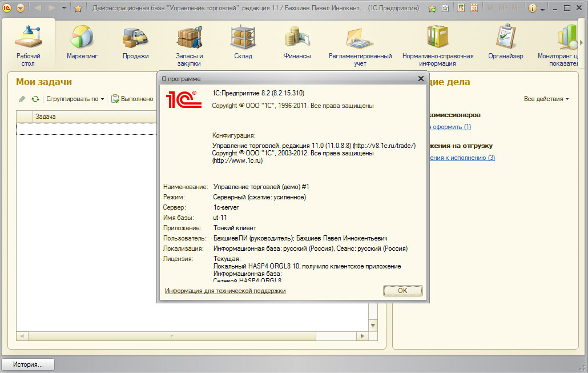
Task: Click the ut-11 database name
Action: (220, 218)
